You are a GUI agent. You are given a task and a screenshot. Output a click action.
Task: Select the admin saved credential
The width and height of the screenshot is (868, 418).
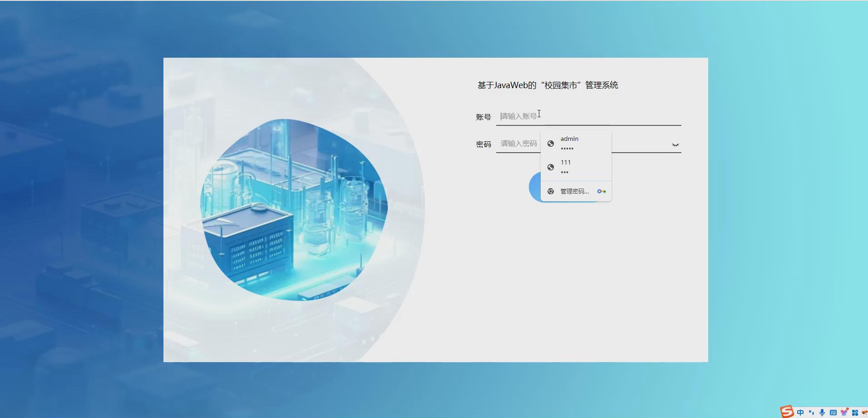tap(576, 143)
